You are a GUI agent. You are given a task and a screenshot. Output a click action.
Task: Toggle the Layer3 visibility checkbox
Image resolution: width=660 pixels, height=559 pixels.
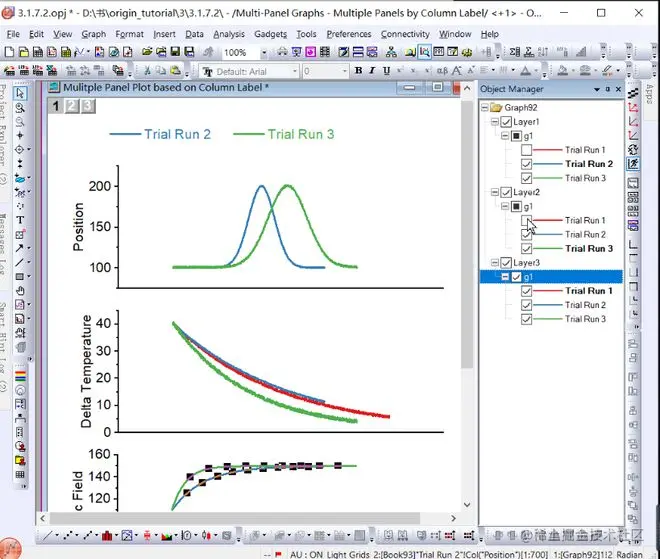506,263
